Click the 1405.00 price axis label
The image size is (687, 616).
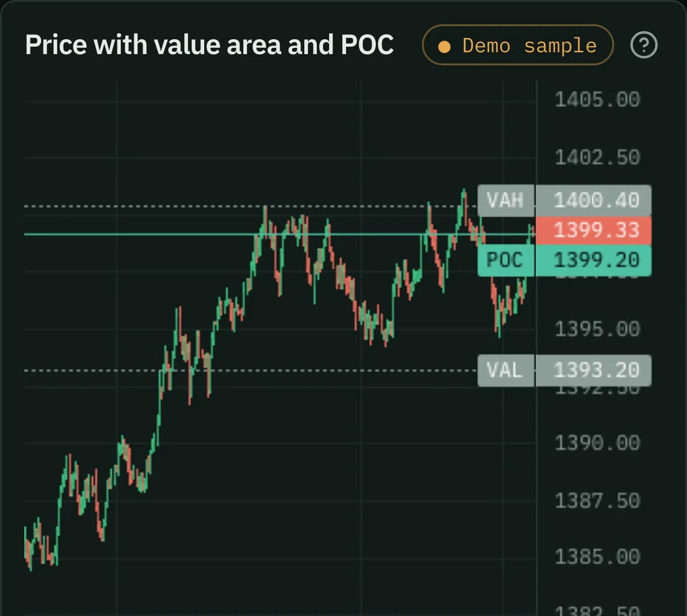click(597, 100)
